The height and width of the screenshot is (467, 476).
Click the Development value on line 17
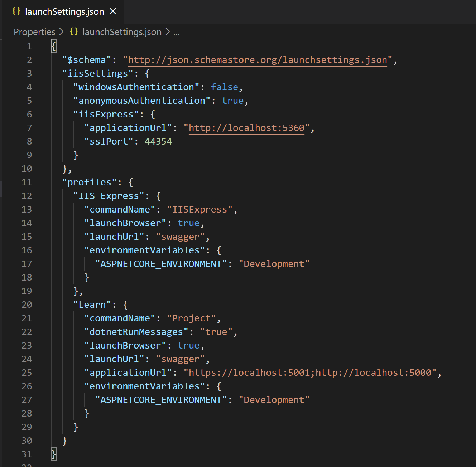coord(274,264)
